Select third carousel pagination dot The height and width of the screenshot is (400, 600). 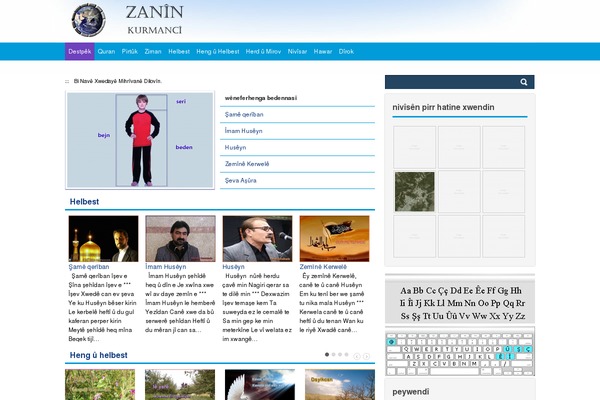point(340,354)
